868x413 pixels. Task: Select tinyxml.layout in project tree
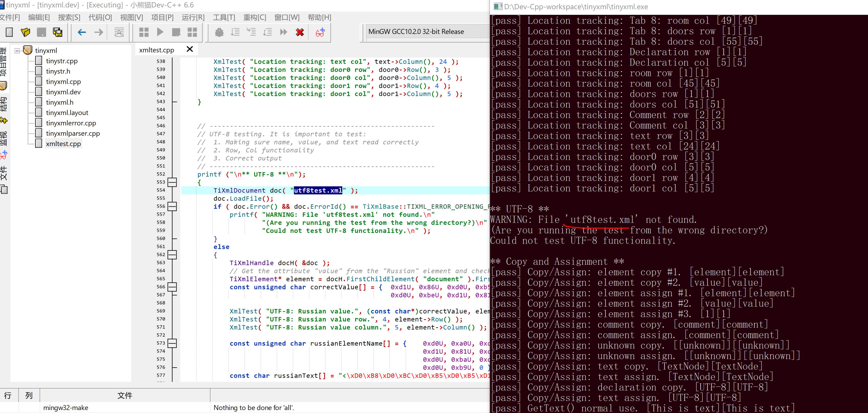point(67,113)
